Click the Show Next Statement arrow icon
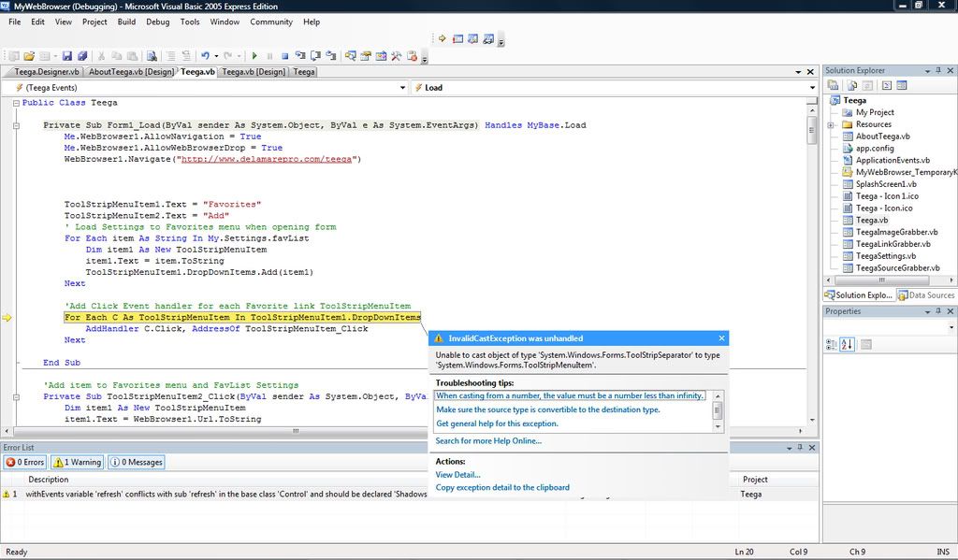 click(x=443, y=38)
